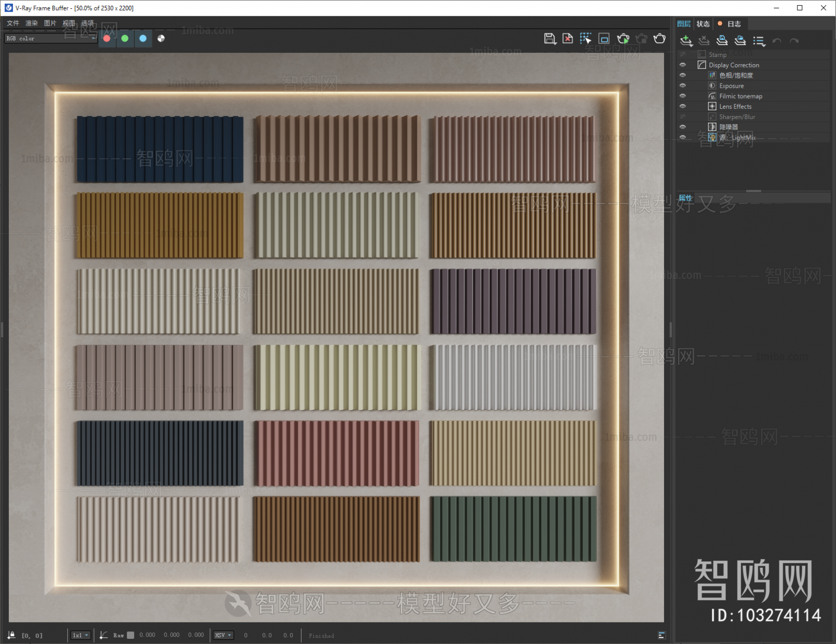Hide the 色相/饱和度 layer

pyautogui.click(x=682, y=75)
